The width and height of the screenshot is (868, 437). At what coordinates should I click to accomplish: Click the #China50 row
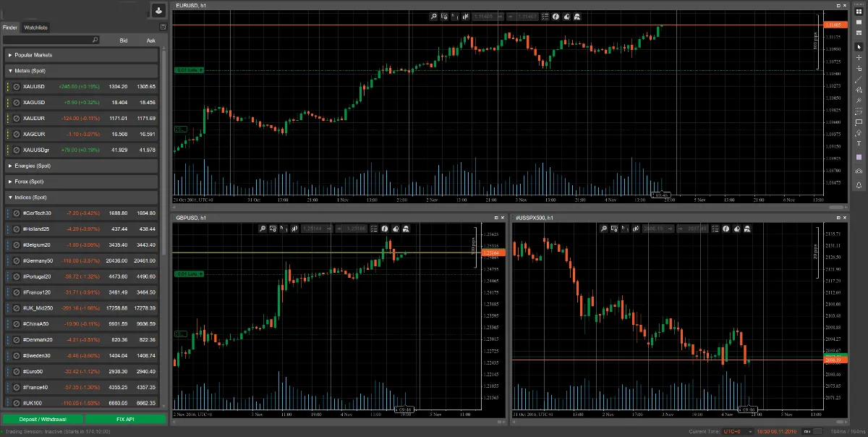pos(81,324)
